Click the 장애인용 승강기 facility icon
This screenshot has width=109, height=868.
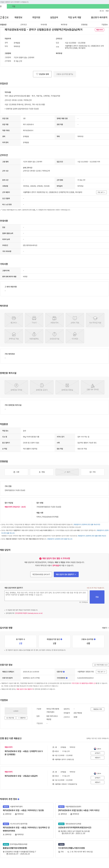[x=42, y=387]
